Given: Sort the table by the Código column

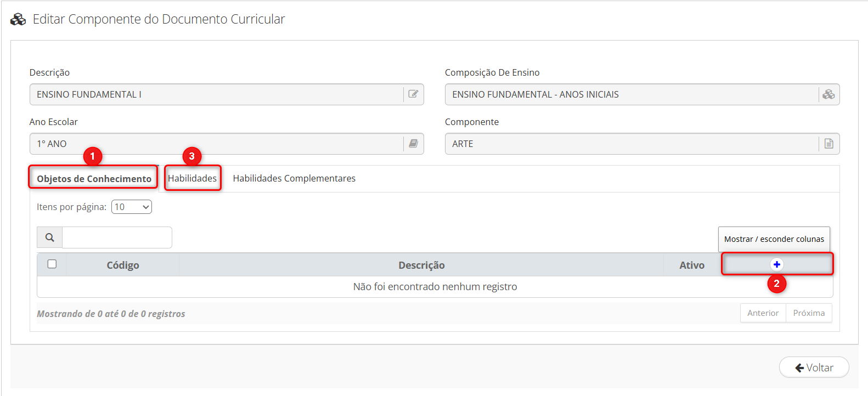Looking at the screenshot, I should pos(123,265).
